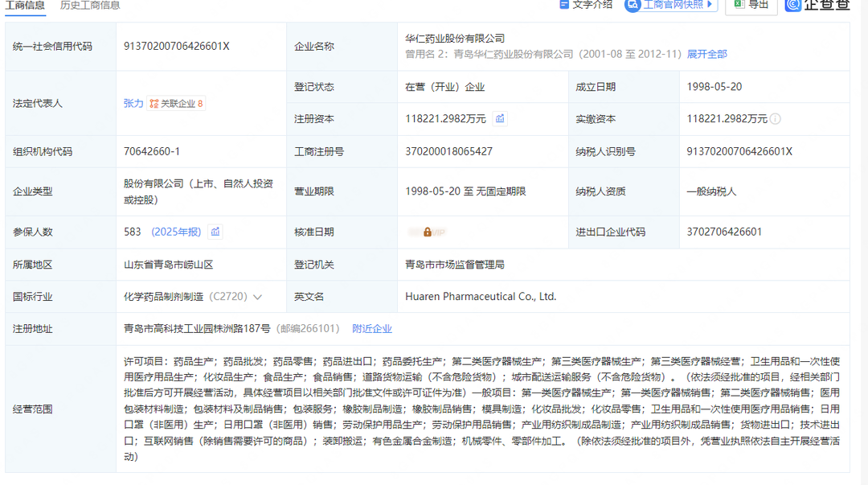
Task: Select address 青岛市高科技工业园株洲路187号
Action: point(197,329)
